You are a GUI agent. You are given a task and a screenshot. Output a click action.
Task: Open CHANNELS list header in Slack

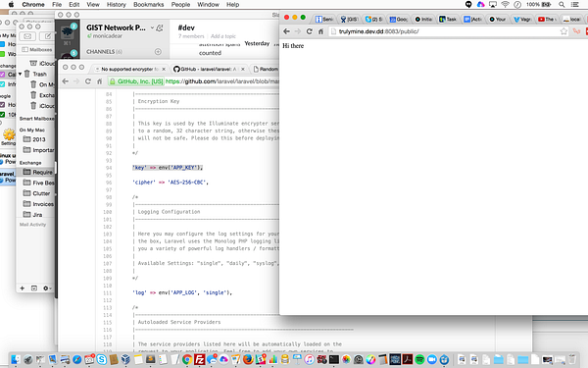(104, 52)
